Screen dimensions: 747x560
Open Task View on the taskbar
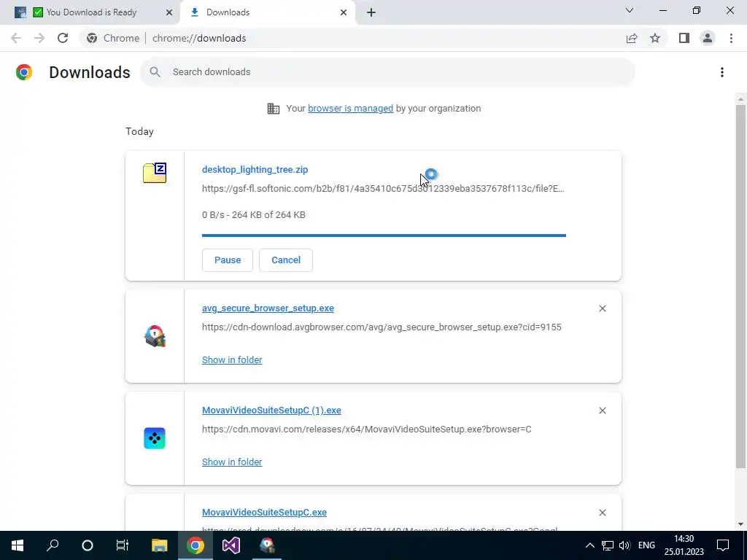[x=123, y=545]
